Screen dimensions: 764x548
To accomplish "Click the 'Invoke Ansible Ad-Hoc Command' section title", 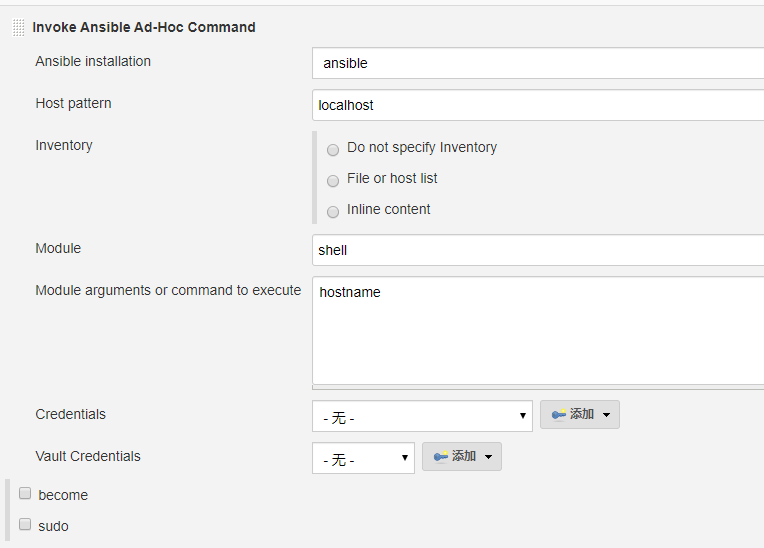I will tap(144, 27).
